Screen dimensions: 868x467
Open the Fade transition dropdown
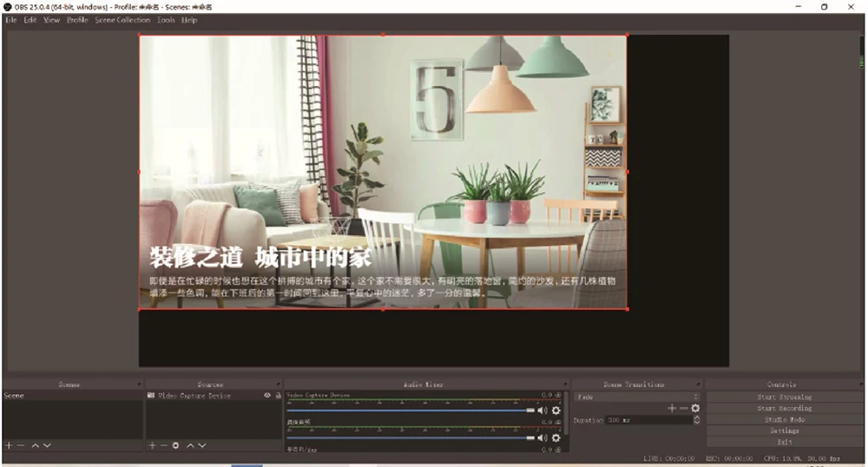tap(637, 397)
